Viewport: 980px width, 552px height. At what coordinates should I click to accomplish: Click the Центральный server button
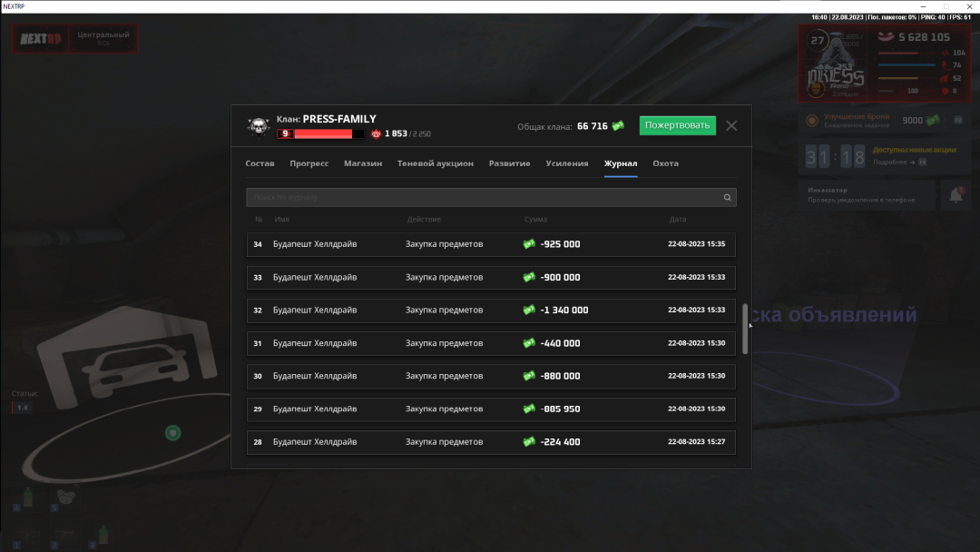click(x=103, y=38)
